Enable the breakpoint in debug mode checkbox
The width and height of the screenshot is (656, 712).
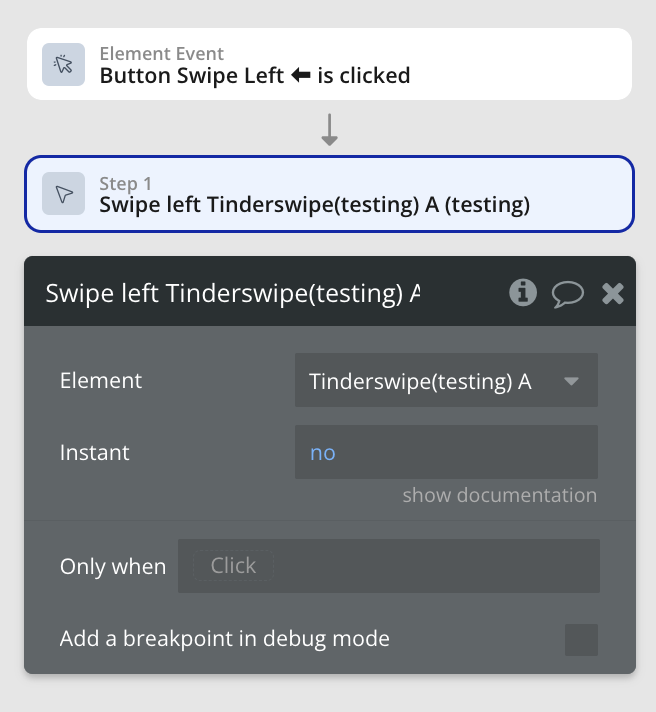pos(581,639)
